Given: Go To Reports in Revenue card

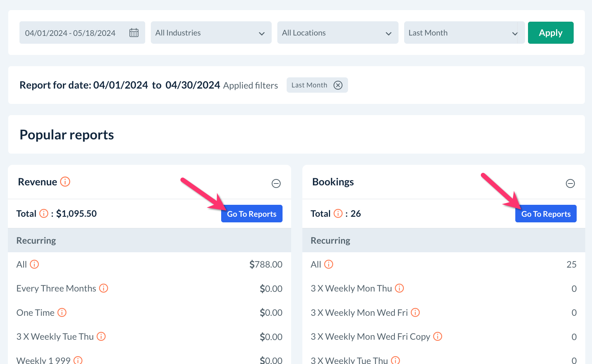Looking at the screenshot, I should [251, 214].
